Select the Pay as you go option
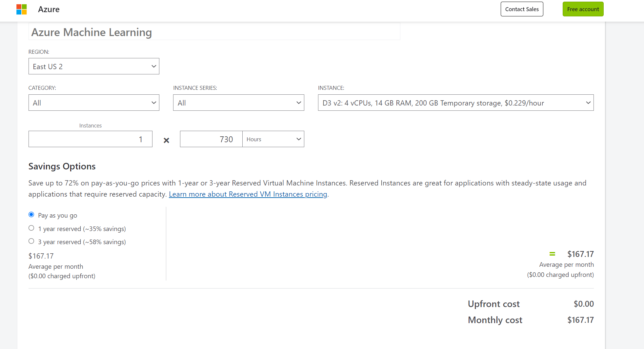This screenshot has width=644, height=349. tap(31, 214)
